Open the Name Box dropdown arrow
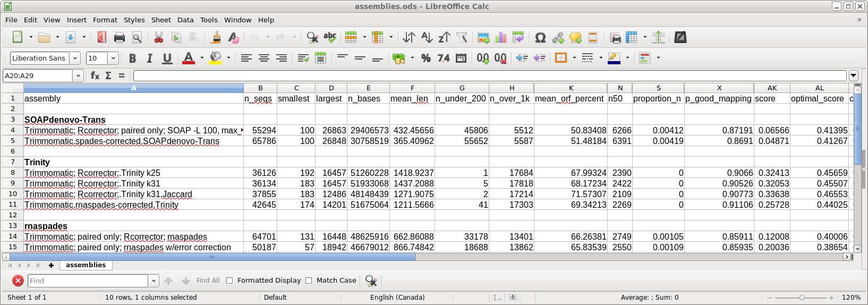 [x=78, y=75]
